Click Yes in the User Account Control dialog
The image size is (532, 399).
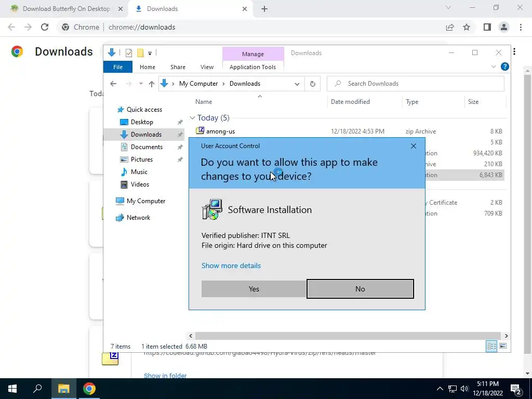[x=254, y=289]
